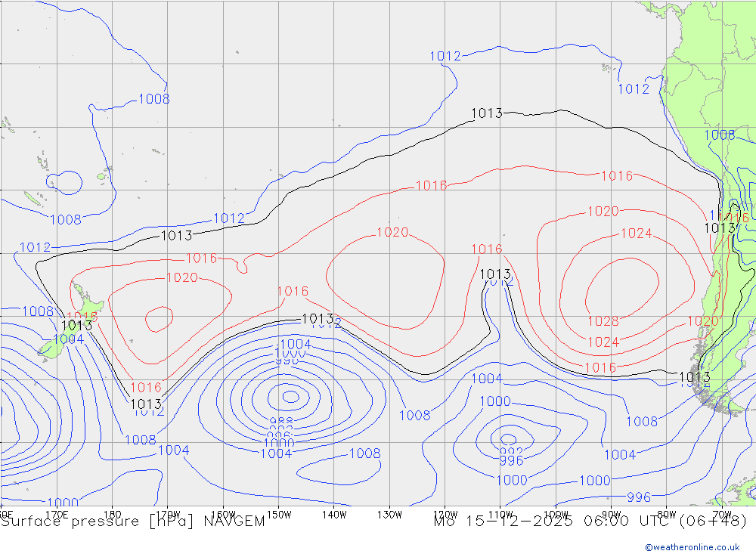Click the "Mo 15-12-2025 06:00 UTC (06+48)" timestamp
756x554 pixels.
point(590,522)
